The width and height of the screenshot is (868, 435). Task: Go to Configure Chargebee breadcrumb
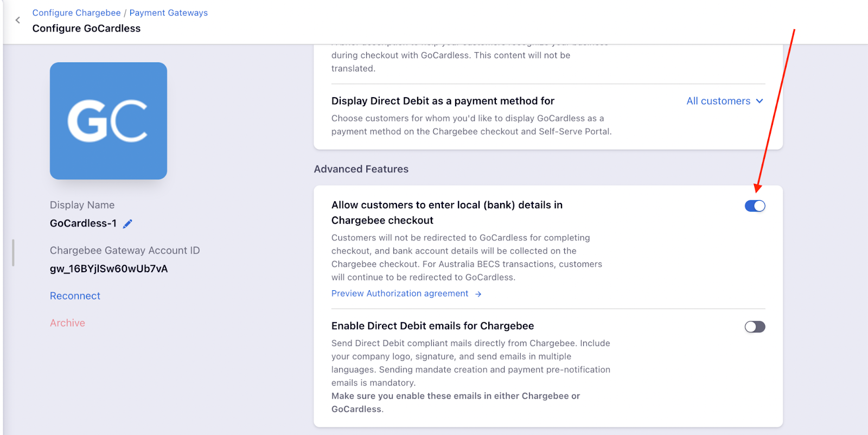[x=76, y=12]
